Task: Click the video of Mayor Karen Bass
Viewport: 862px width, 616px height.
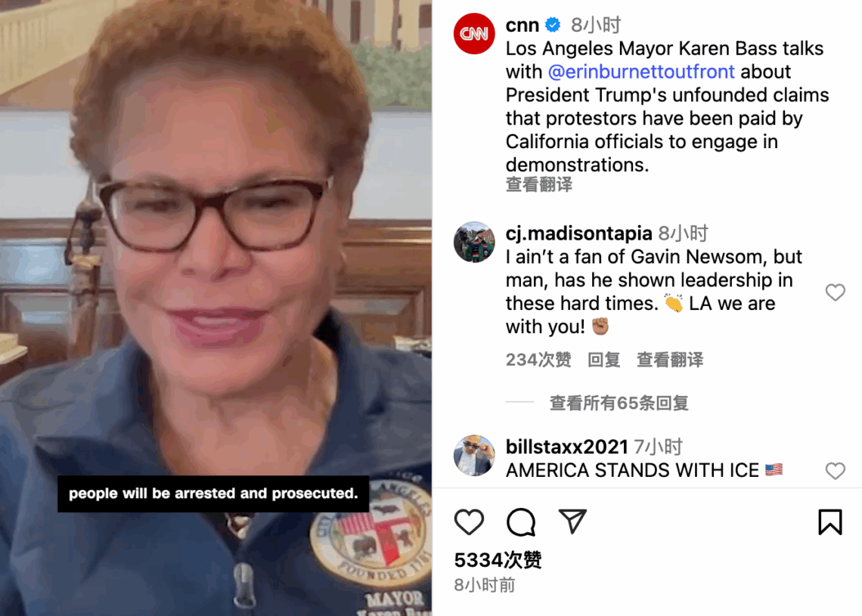Action: point(215,308)
